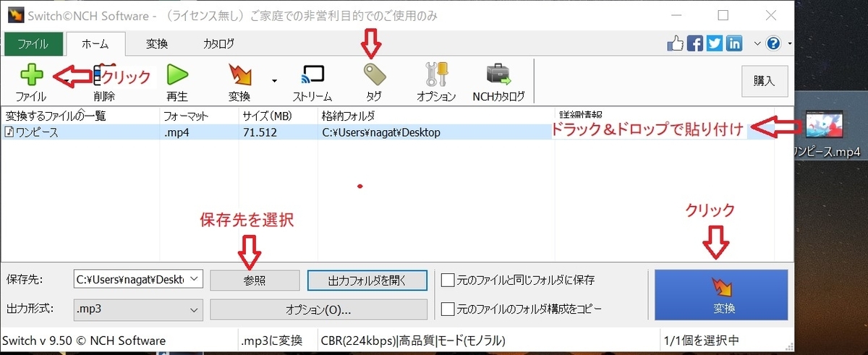
Task: Click the 出力フォルダを開く button
Action: coord(367,280)
